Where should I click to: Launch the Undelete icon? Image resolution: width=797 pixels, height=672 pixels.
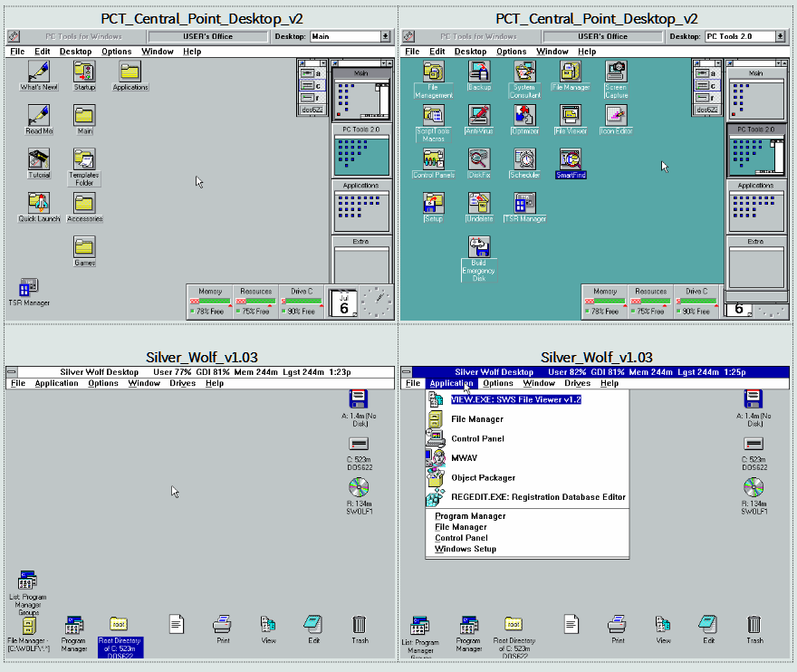click(x=479, y=207)
